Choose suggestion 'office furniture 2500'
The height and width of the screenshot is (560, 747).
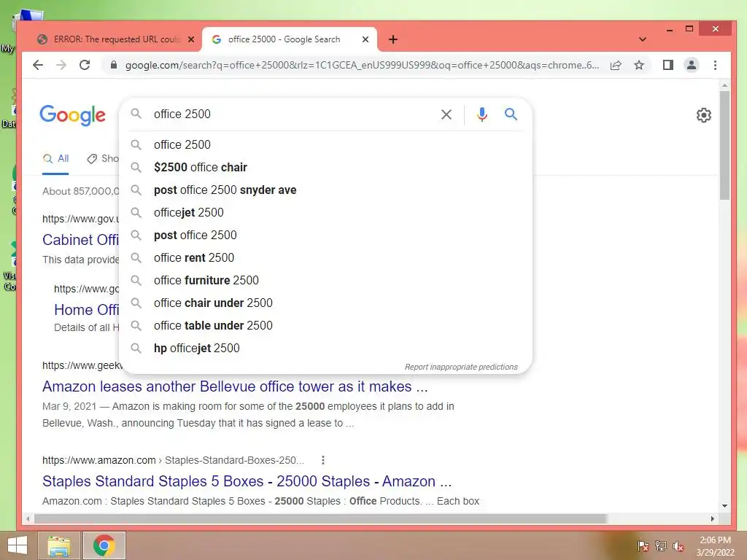coord(325,281)
